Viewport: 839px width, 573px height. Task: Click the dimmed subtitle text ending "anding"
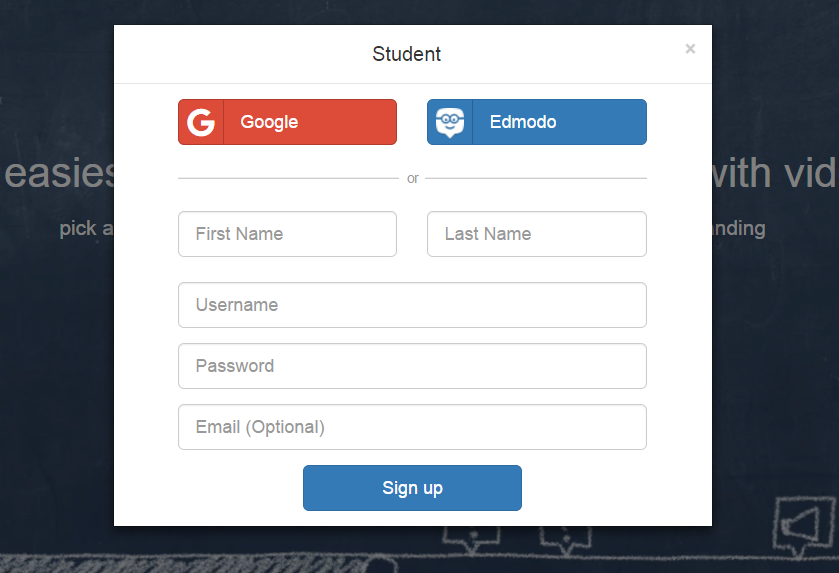tap(739, 228)
